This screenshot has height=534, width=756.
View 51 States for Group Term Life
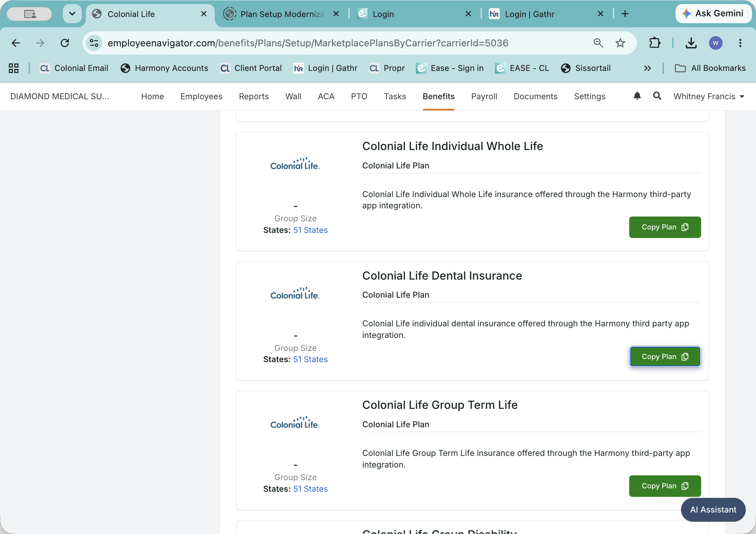coord(311,489)
